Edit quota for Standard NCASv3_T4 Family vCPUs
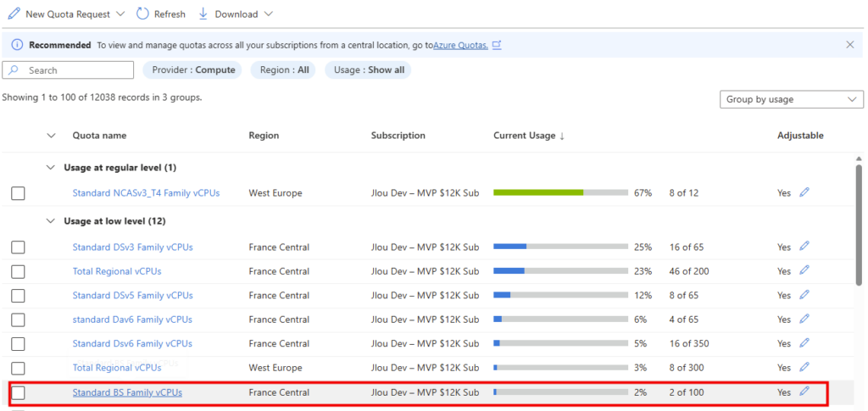Image resolution: width=868 pixels, height=411 pixels. click(x=804, y=192)
